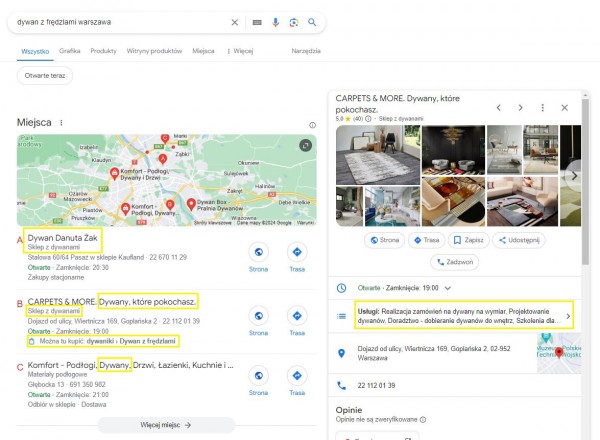The width and height of the screenshot is (600, 440).
Task: Open Google Lens image search icon
Action: point(294,23)
